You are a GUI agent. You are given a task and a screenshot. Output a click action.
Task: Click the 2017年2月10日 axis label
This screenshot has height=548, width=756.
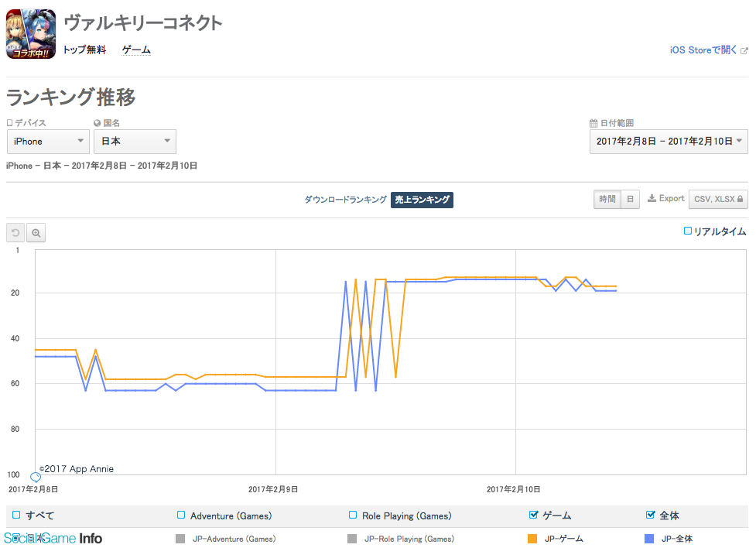[514, 489]
